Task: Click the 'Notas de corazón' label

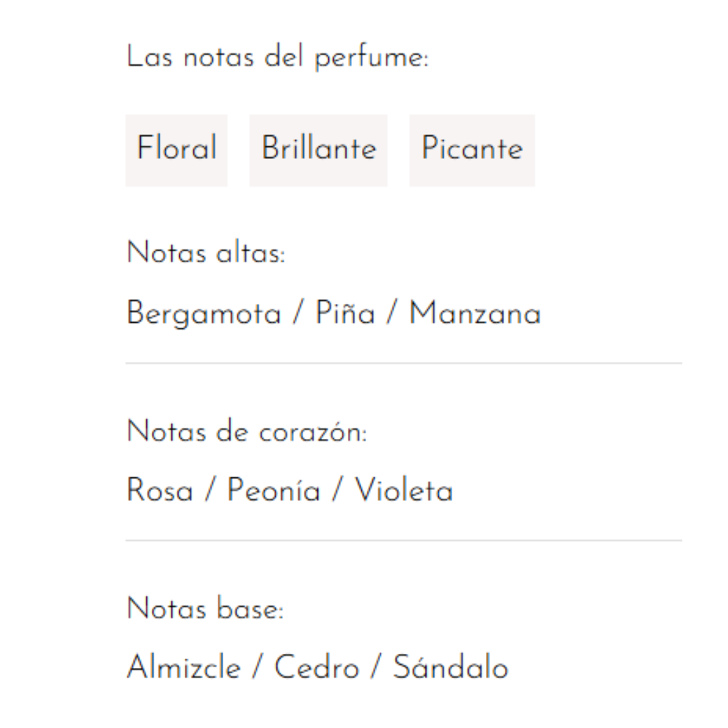Action: point(247,432)
